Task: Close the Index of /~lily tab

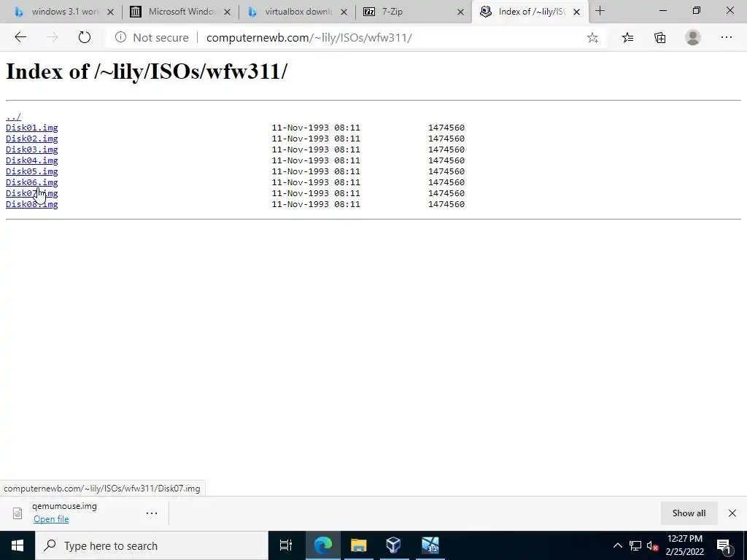Action: tap(576, 12)
